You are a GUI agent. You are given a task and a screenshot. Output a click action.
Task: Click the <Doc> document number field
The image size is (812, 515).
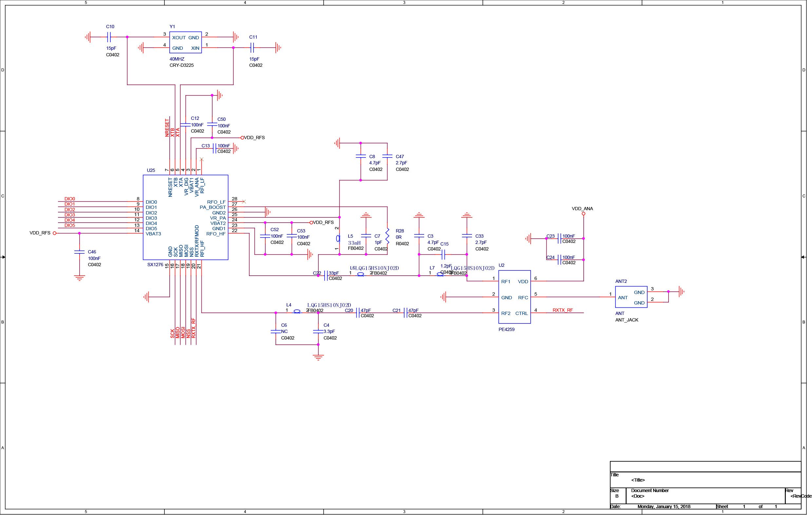click(638, 496)
